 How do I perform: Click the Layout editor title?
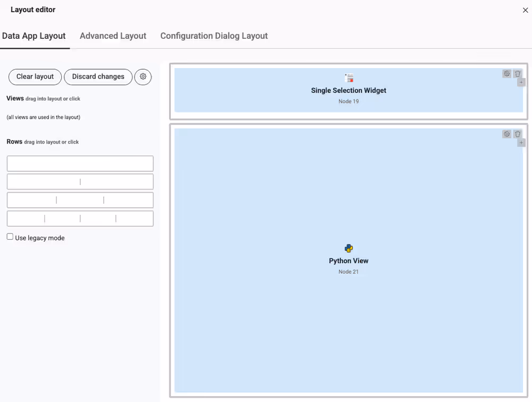(x=33, y=10)
